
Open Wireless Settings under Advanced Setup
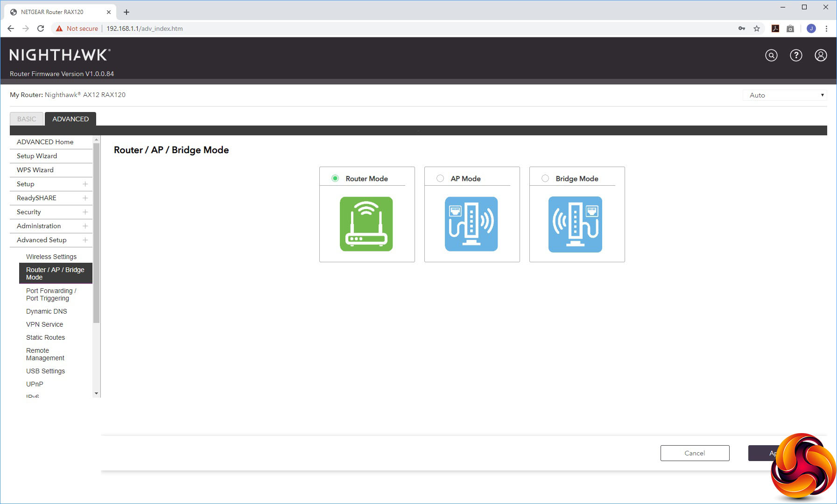coord(51,257)
